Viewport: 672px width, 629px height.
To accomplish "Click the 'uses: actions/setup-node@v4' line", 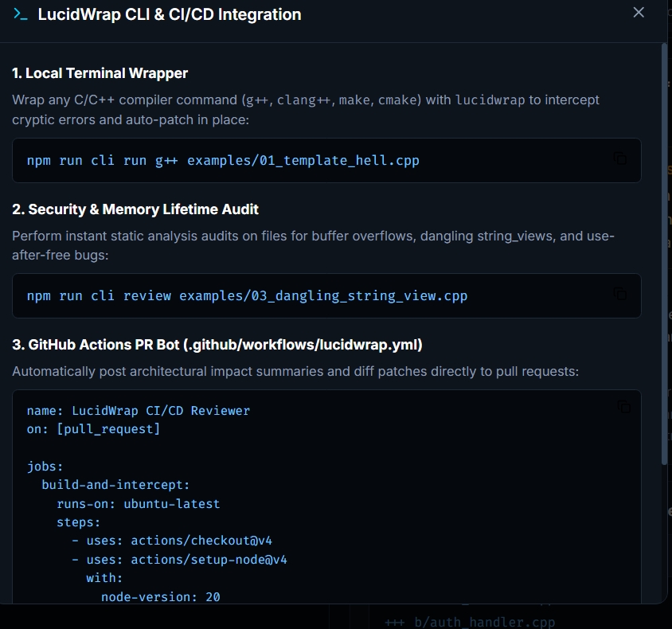I will tap(179, 560).
